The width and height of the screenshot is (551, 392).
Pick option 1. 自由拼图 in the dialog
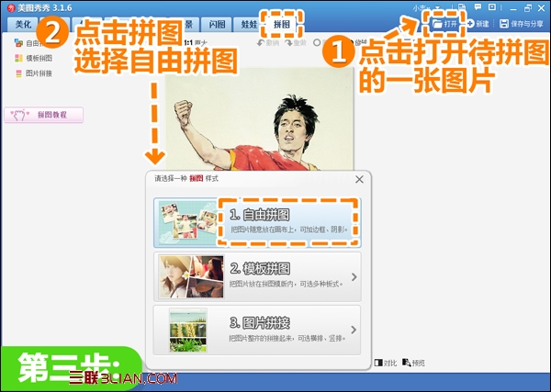pyautogui.click(x=257, y=223)
